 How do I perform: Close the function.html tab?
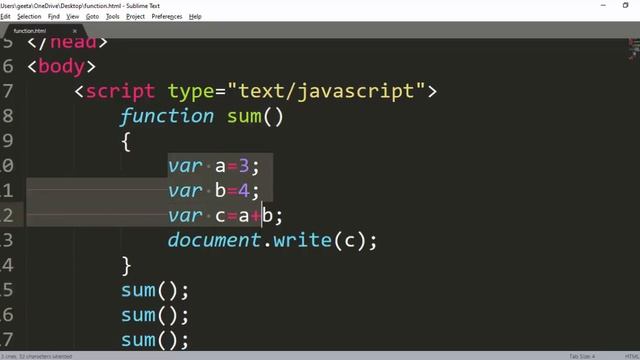point(75,31)
